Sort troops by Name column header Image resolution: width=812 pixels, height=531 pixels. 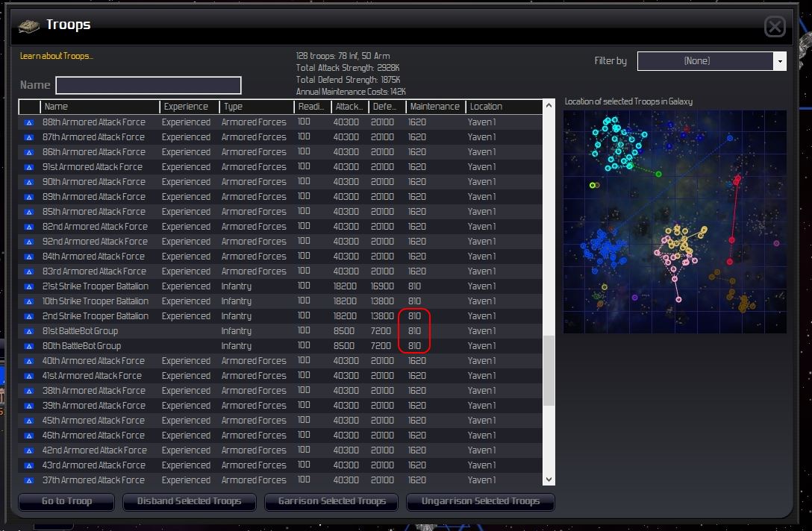(x=100, y=107)
